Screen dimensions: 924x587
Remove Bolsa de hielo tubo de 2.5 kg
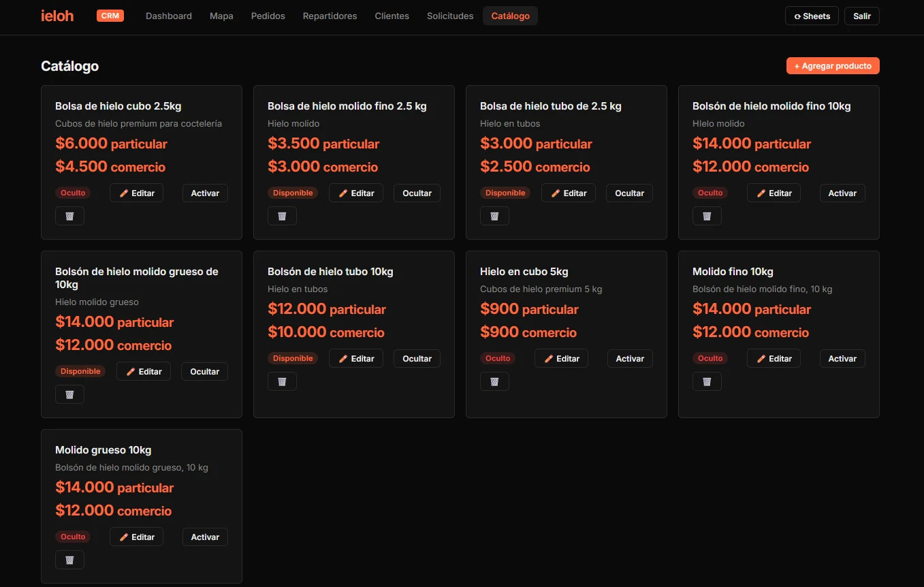[x=494, y=216]
